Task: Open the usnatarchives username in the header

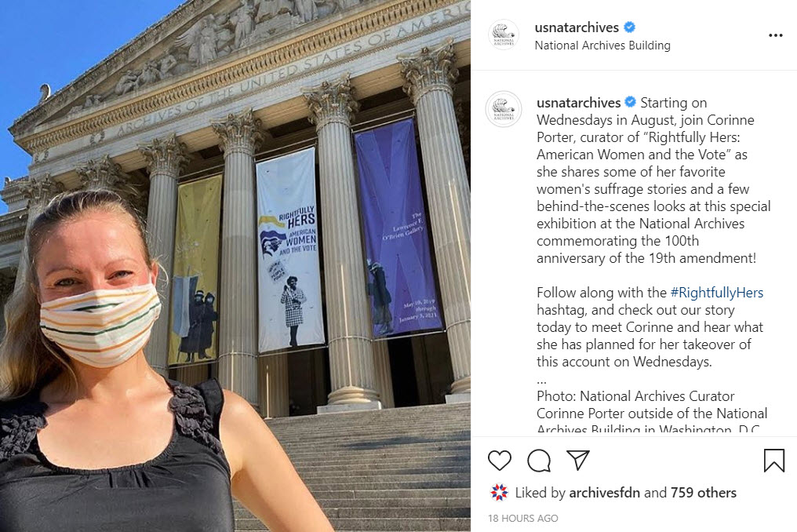Action: 577,27
